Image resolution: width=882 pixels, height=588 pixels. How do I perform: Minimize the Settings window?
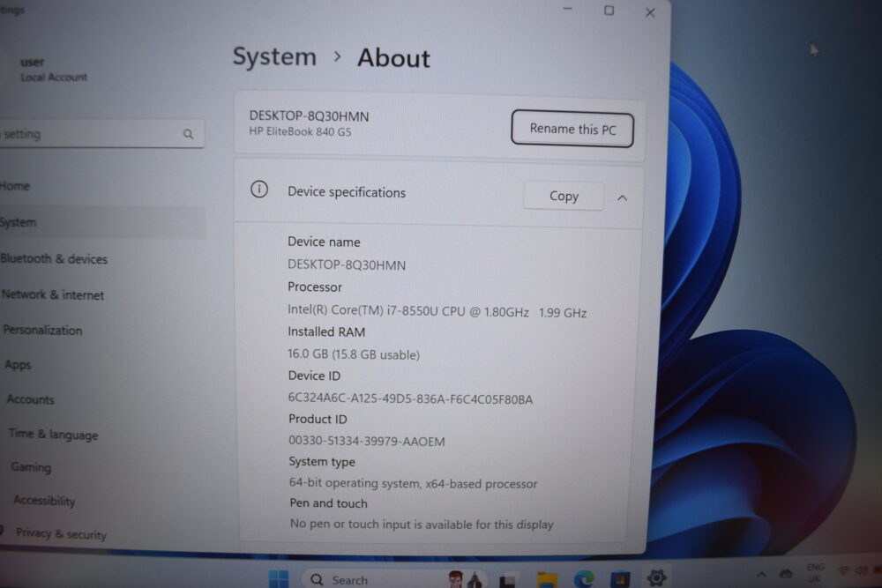pyautogui.click(x=567, y=9)
